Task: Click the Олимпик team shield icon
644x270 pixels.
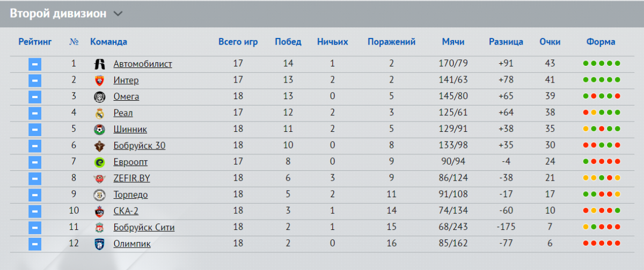Action: pos(99,244)
